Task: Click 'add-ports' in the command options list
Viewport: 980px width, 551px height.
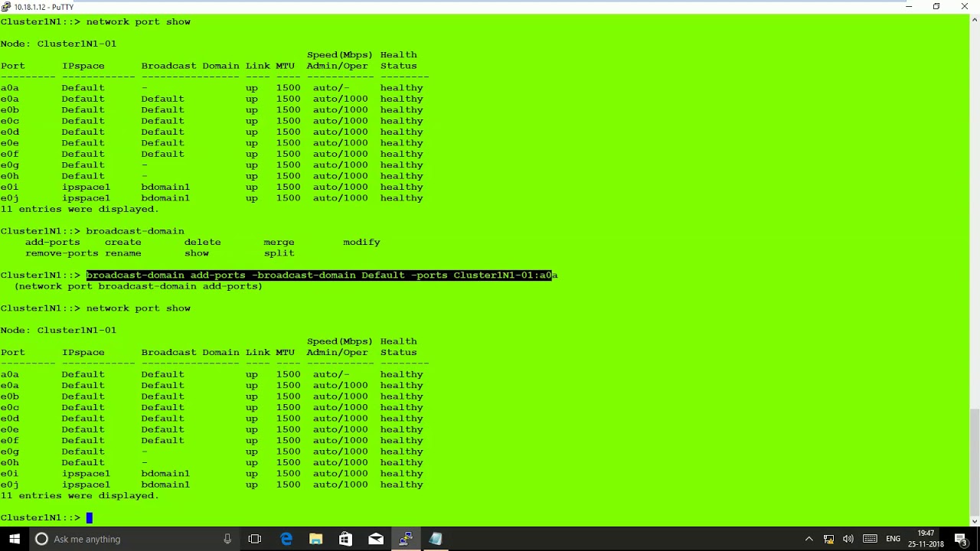Action: point(52,242)
